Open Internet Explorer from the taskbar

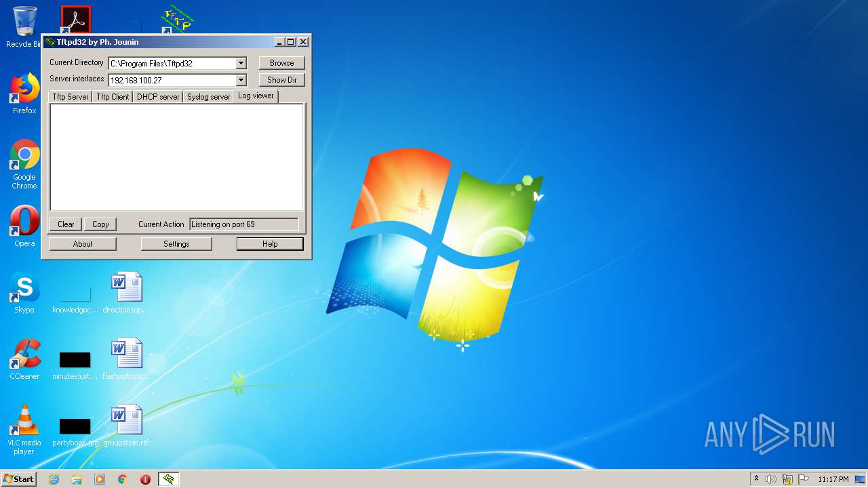(x=54, y=479)
